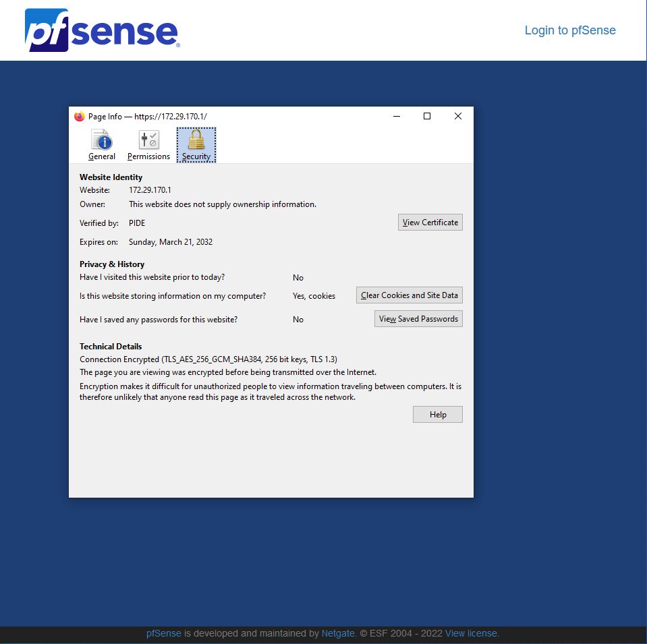The image size is (647, 644).
Task: Click the pfSense logo in the header
Action: pos(102,31)
